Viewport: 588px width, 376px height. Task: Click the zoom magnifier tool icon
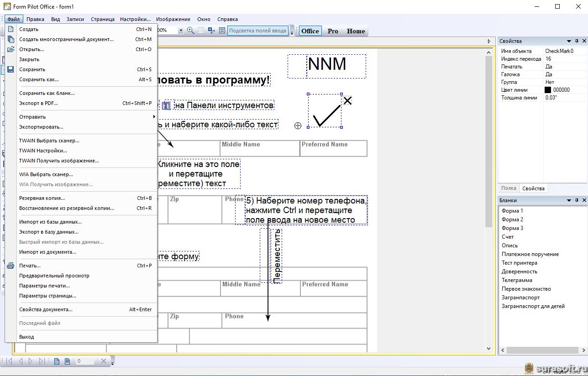[x=191, y=31]
